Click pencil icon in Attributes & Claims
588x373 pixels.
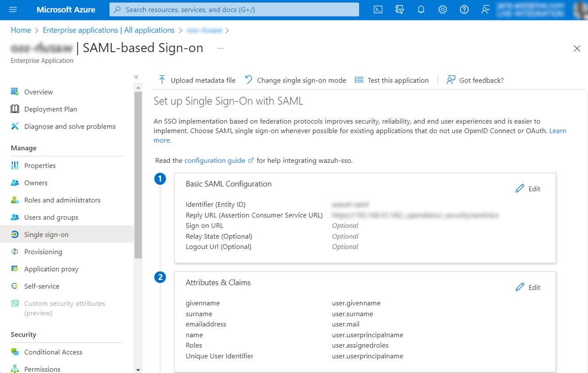click(x=520, y=287)
